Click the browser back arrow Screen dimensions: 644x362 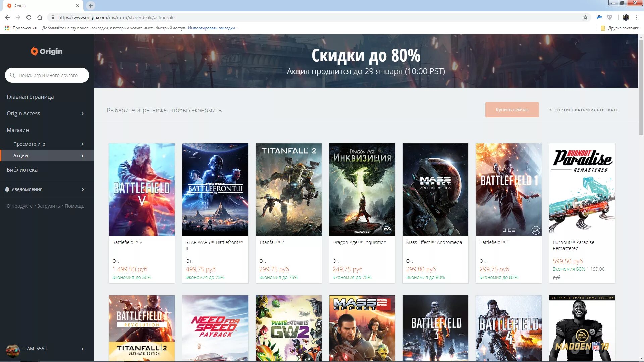pyautogui.click(x=7, y=17)
